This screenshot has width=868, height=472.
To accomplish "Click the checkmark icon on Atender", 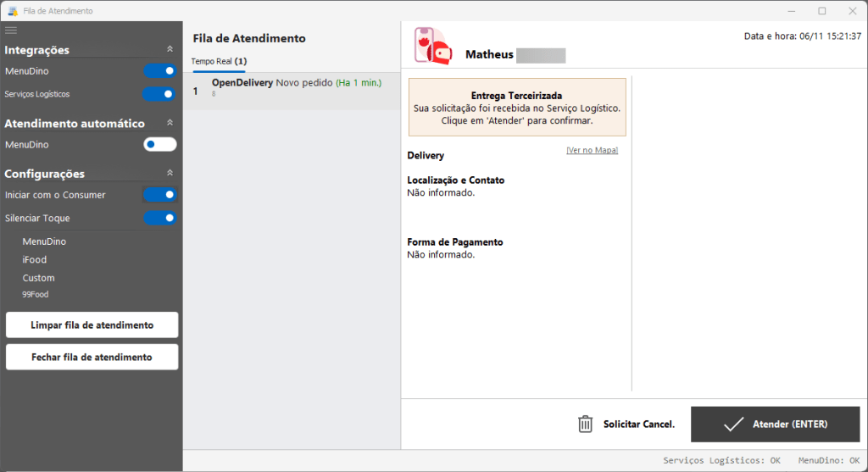I will pos(733,424).
